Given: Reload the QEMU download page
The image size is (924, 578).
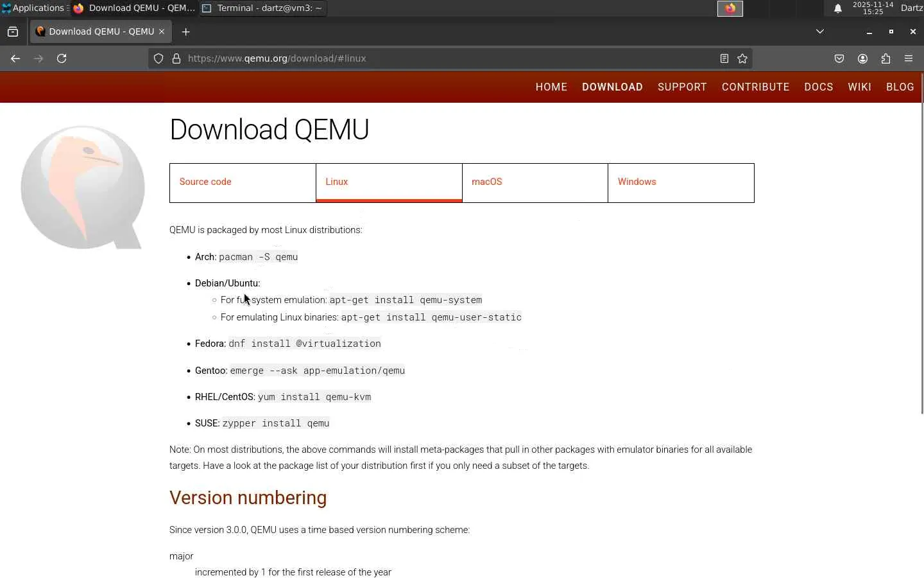Looking at the screenshot, I should click(x=62, y=58).
